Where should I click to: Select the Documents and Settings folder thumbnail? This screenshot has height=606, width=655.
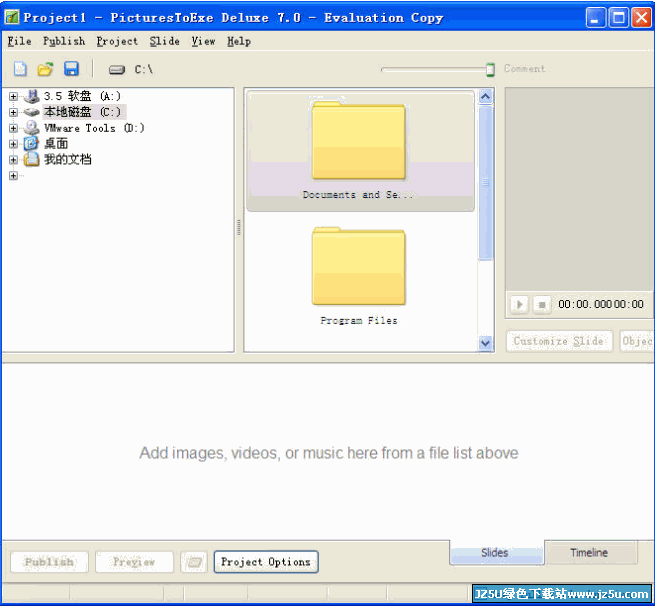coord(360,151)
